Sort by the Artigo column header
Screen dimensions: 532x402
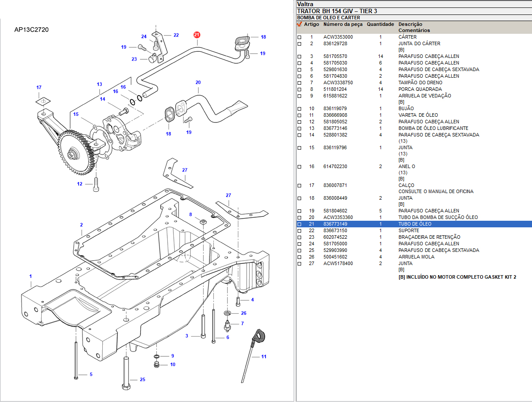(312, 25)
